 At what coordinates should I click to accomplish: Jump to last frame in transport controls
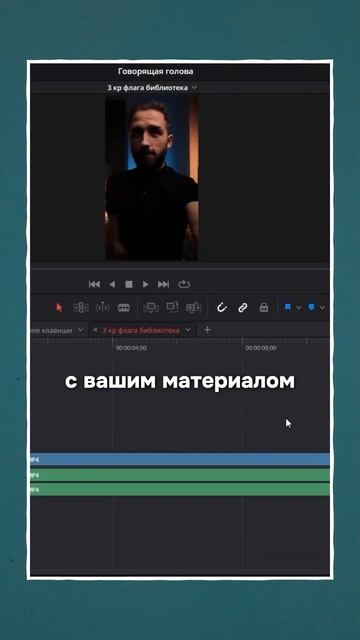coord(163,284)
